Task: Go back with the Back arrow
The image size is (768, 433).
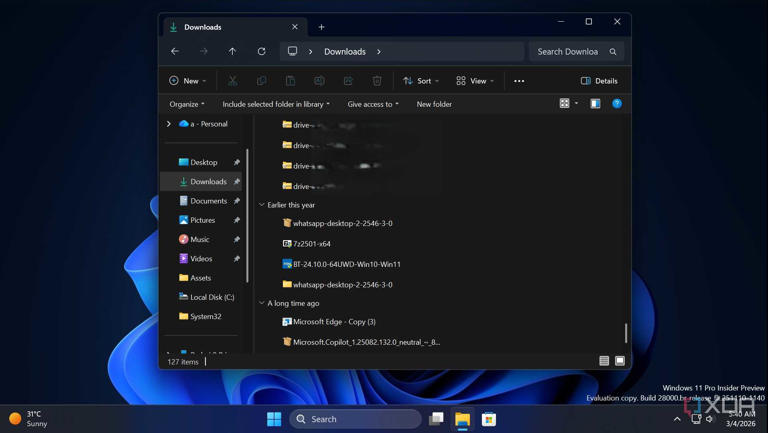Action: click(175, 51)
